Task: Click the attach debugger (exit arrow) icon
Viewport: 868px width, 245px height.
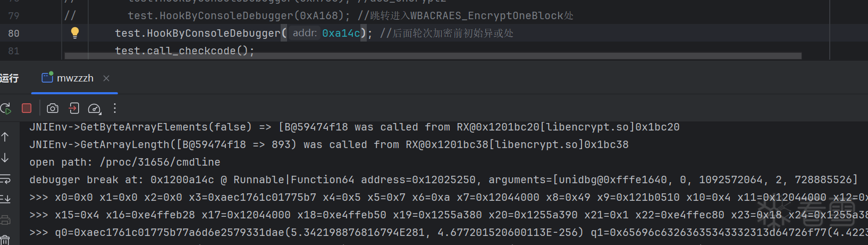Action: click(x=74, y=109)
